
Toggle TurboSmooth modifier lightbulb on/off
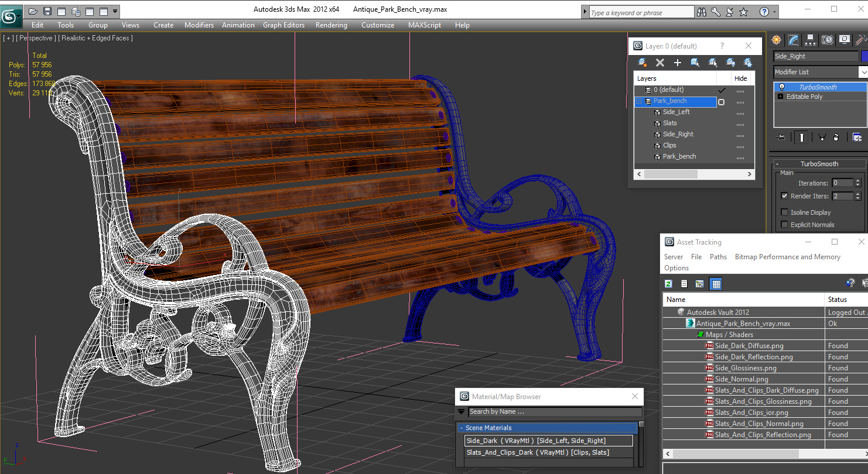[781, 87]
